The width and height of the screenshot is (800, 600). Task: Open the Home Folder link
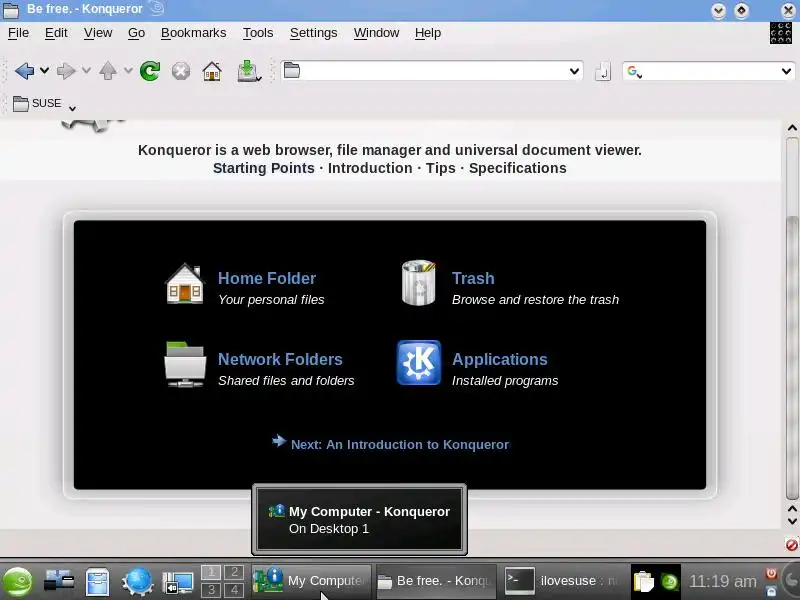click(x=267, y=278)
